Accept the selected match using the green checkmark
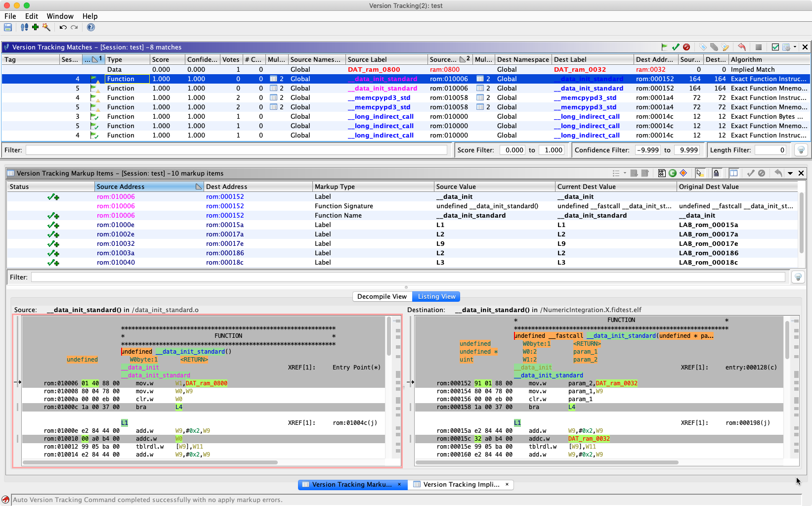Image resolution: width=812 pixels, height=506 pixels. tap(676, 47)
